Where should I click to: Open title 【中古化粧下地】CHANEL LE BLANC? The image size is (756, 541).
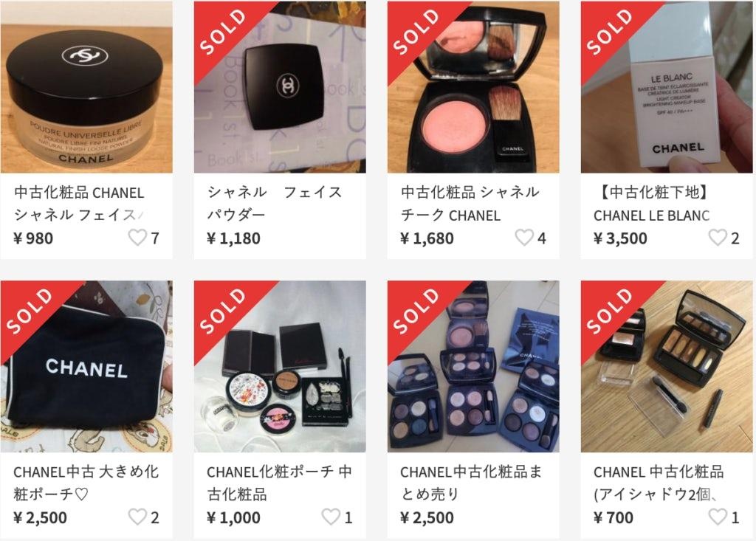(652, 203)
